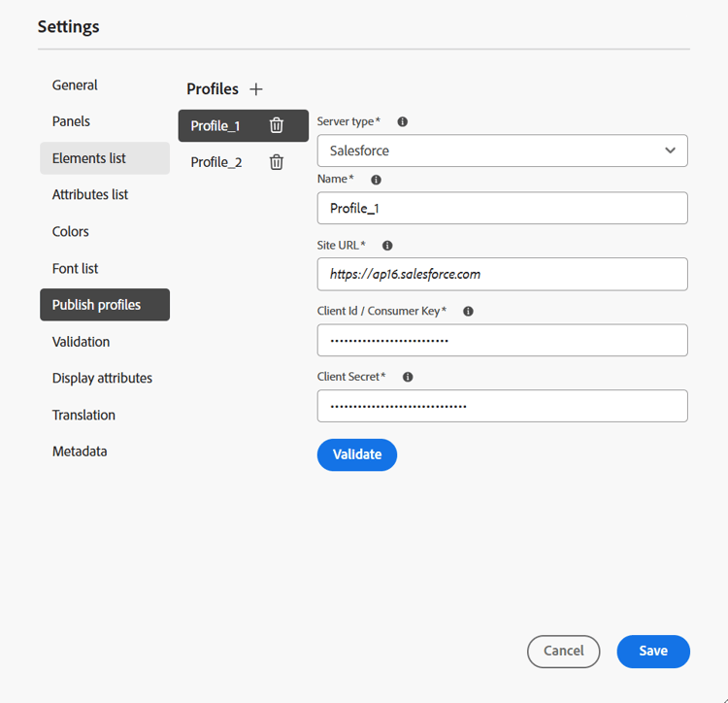Click the Site URL input field
Screen dimensions: 728x703
click(x=502, y=274)
